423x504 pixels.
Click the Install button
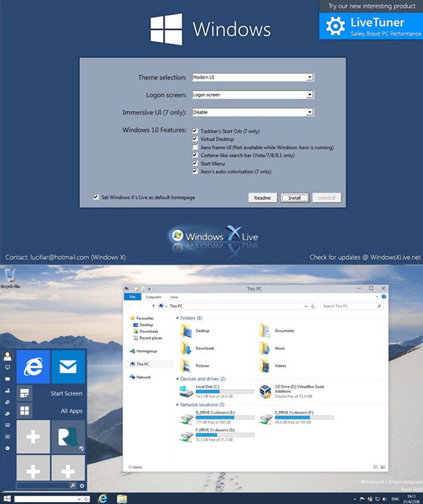coord(295,198)
